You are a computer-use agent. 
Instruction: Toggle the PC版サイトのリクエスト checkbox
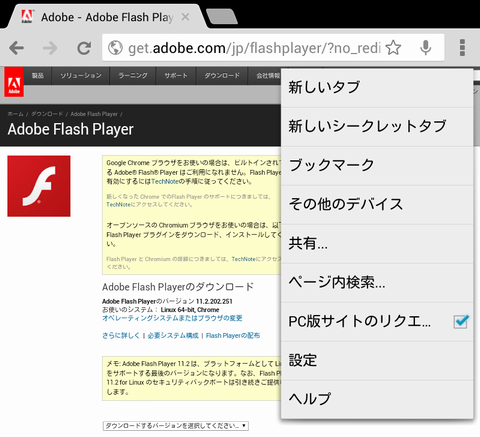point(461,322)
